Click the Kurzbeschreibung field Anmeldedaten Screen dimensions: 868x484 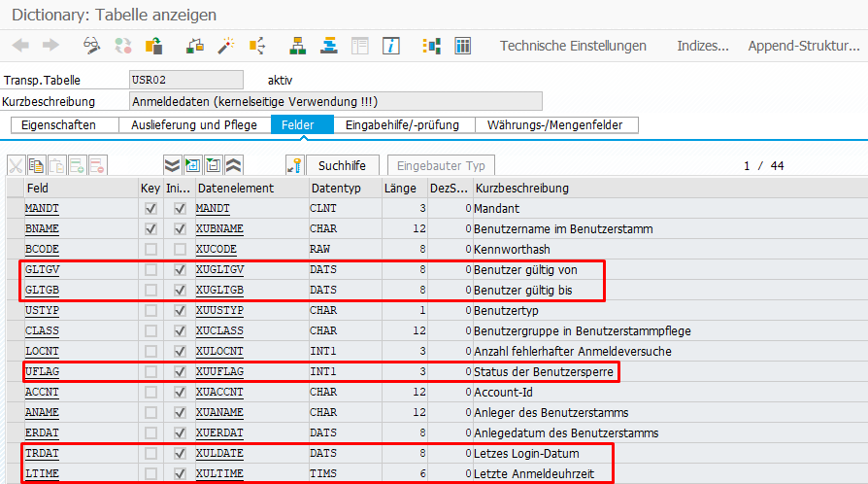[336, 101]
